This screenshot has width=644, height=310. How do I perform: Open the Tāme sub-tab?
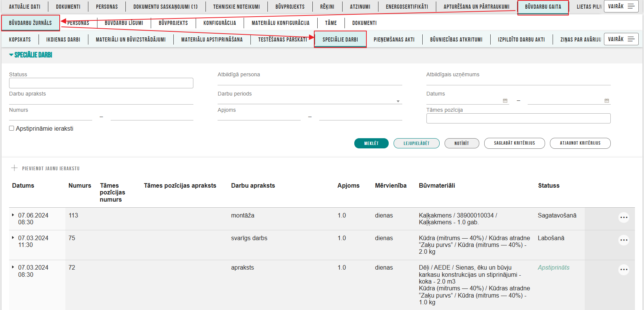coord(331,23)
